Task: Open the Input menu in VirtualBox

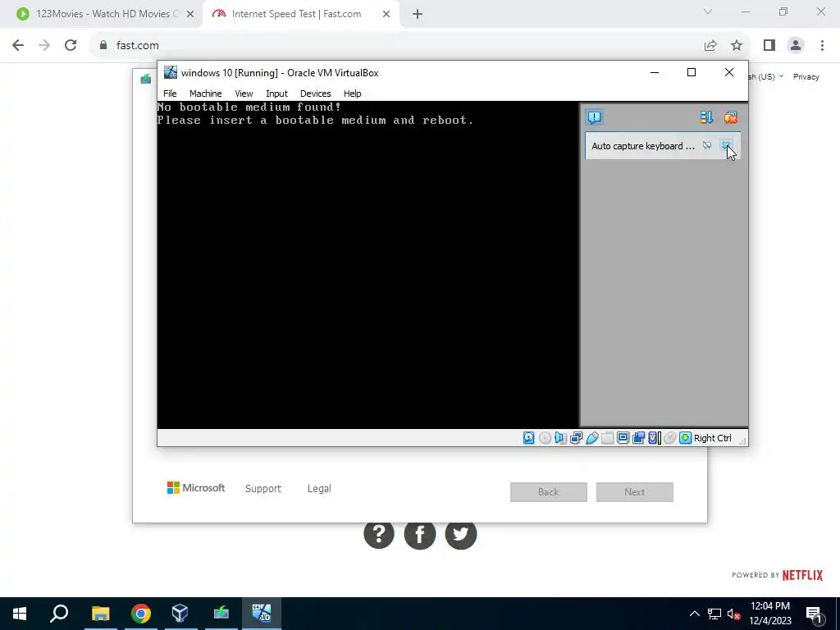Action: (x=276, y=94)
